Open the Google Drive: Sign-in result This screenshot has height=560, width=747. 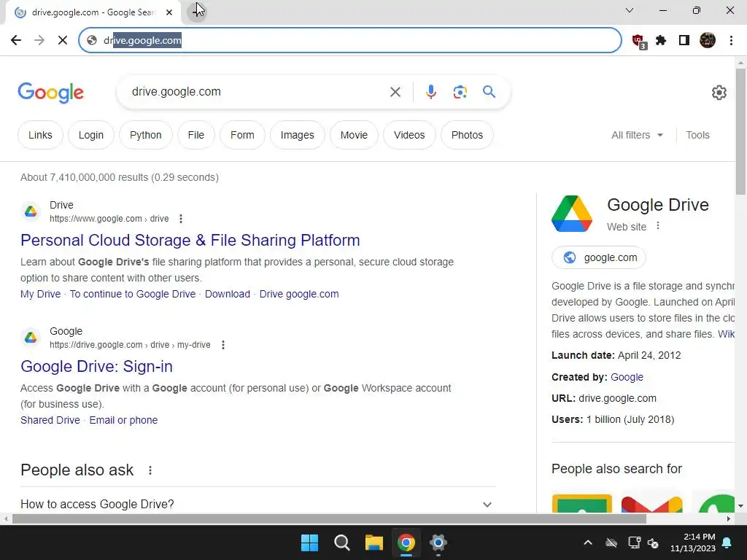point(97,367)
